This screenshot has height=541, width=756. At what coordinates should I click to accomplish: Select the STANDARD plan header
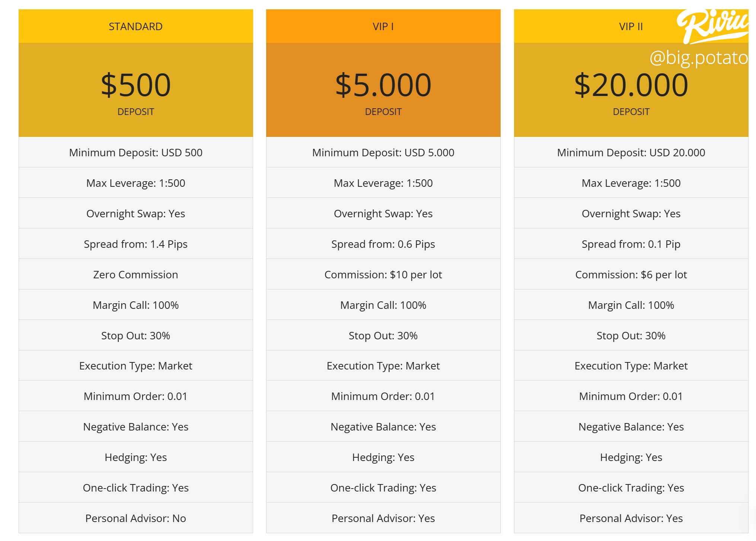pyautogui.click(x=135, y=26)
